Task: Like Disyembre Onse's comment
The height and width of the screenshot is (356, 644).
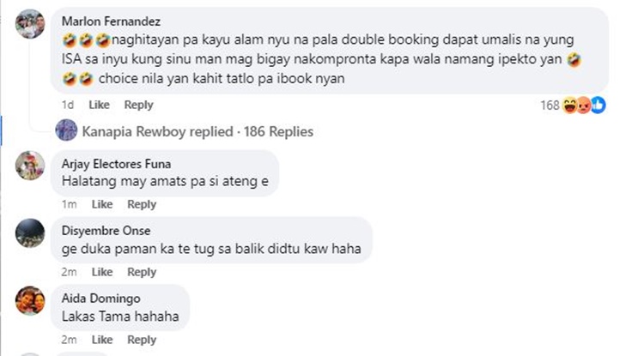Action: pos(102,272)
